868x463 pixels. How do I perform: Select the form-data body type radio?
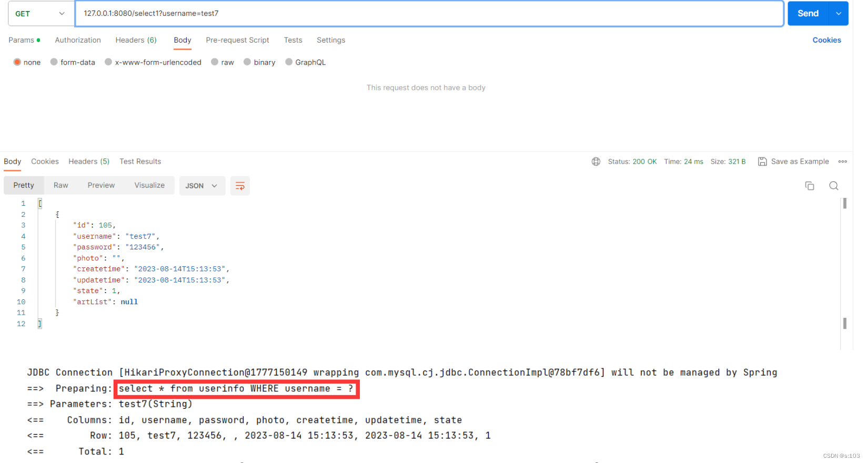click(54, 62)
